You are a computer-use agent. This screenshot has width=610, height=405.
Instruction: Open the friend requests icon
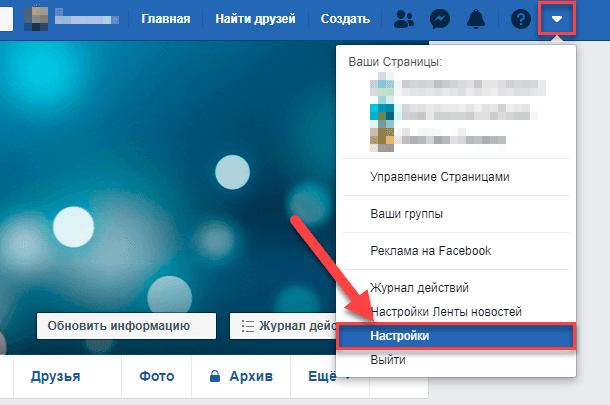pyautogui.click(x=404, y=19)
